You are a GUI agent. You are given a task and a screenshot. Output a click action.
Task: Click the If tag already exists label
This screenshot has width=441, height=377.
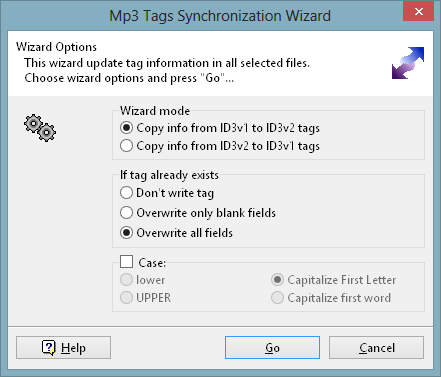coord(169,175)
